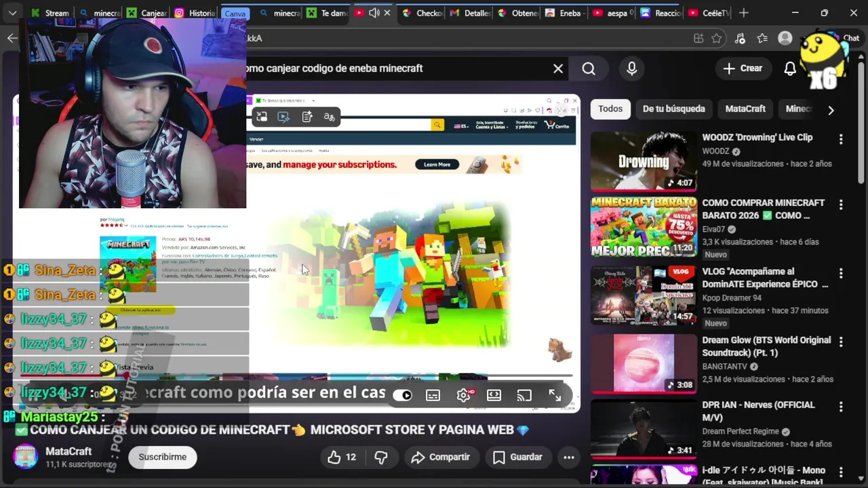Click the notes sparkle icon on video overlay
Screen dimensions: 868x488
tap(307, 117)
